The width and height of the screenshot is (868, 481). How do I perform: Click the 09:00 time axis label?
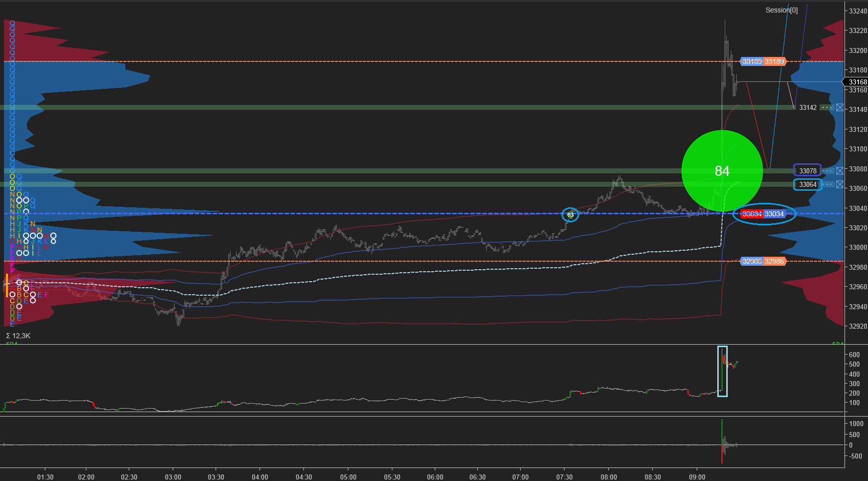697,477
